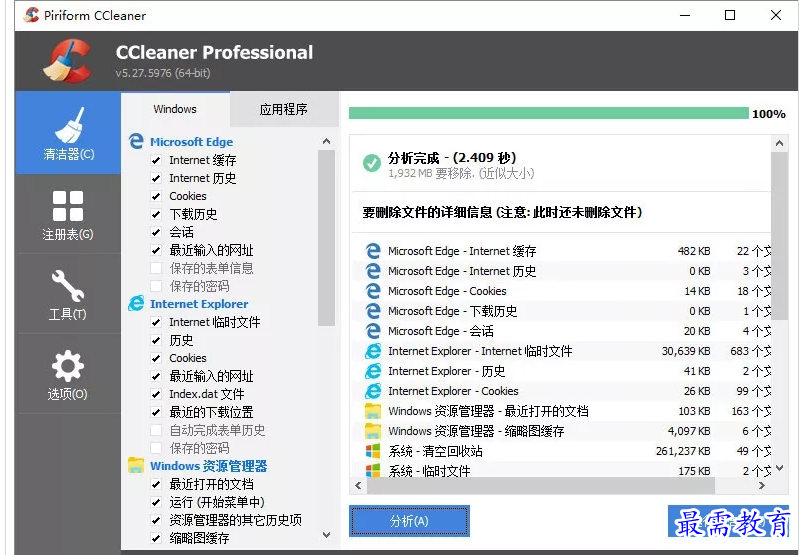Image resolution: width=799 pixels, height=555 pixels.
Task: Click the green analysis complete checkmark icon
Action: [x=372, y=163]
